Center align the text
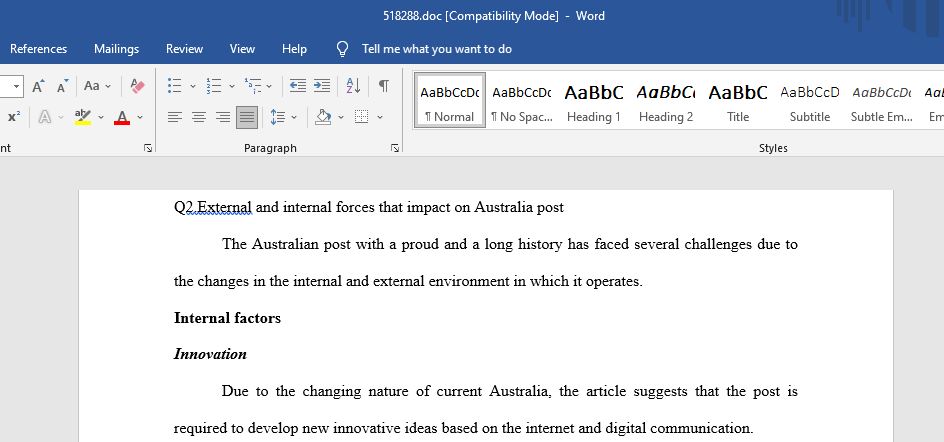This screenshot has width=944, height=442. point(199,117)
